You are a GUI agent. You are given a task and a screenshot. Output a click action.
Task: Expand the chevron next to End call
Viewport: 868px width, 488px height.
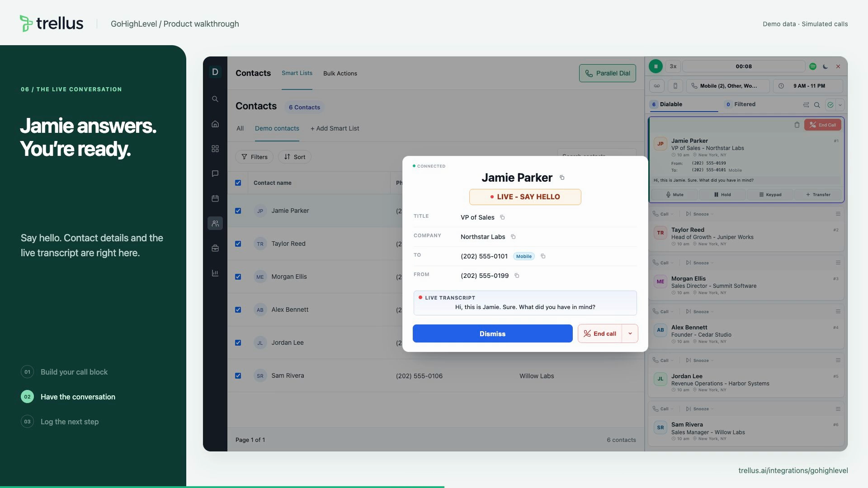630,333
